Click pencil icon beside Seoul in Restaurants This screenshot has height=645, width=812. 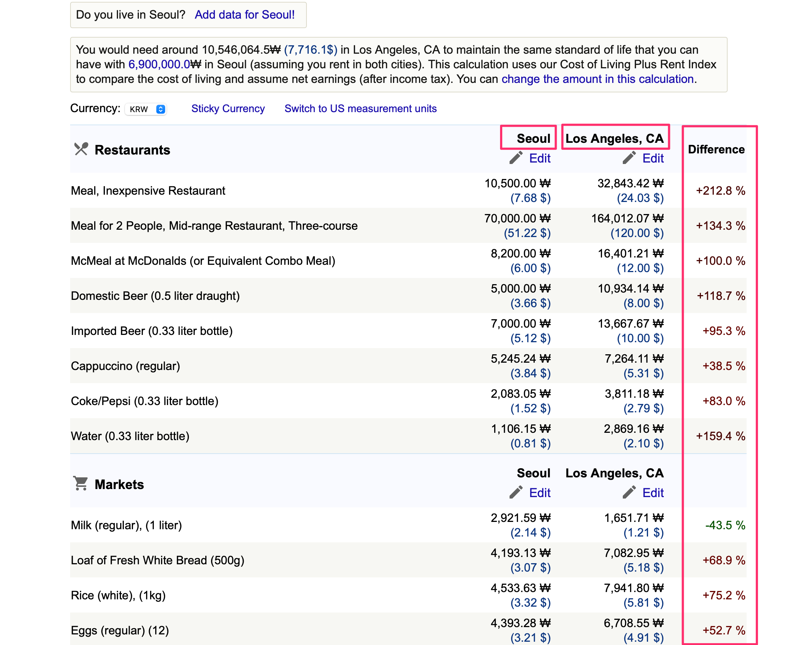tap(516, 158)
